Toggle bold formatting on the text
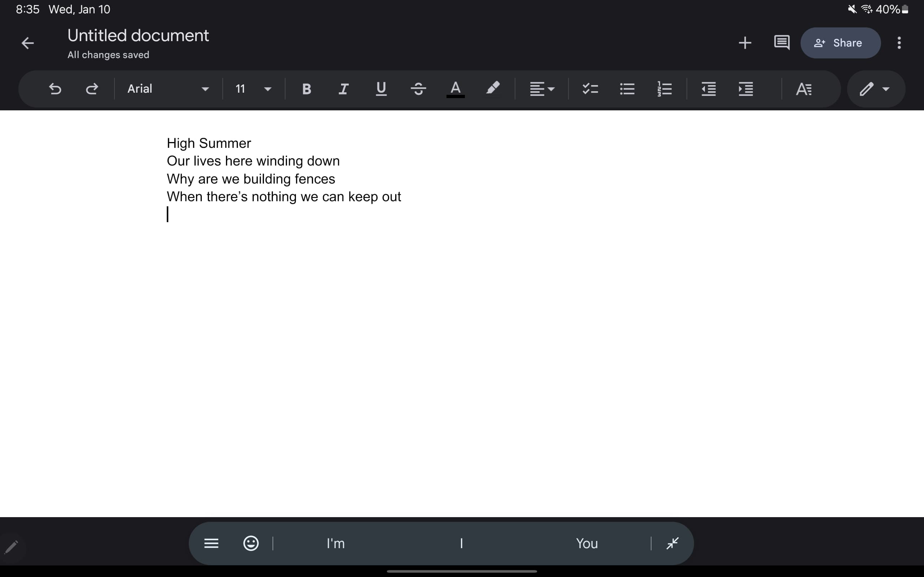 [x=306, y=89]
